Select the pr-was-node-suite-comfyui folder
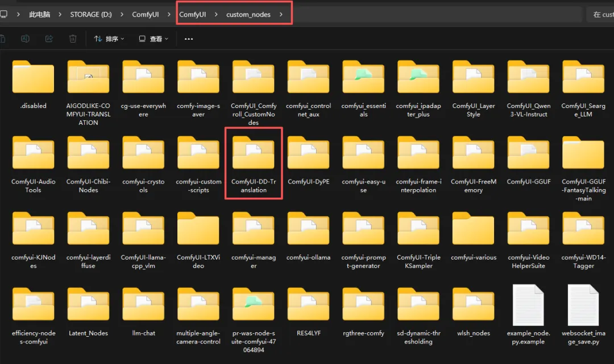This screenshot has height=364, width=614. coord(254,304)
